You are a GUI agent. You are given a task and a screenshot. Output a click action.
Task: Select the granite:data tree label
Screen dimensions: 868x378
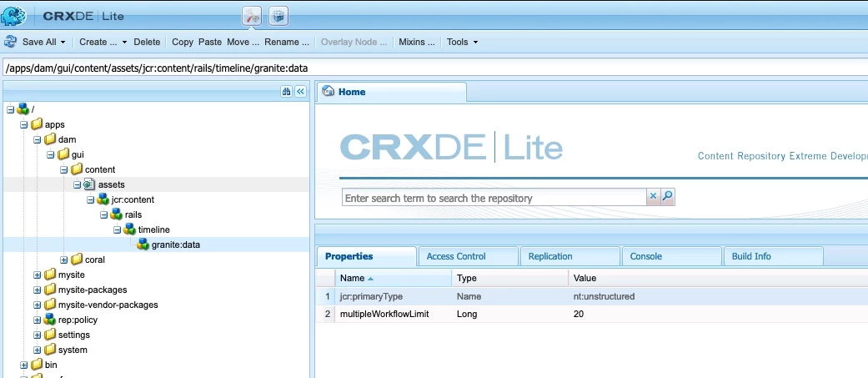point(175,244)
